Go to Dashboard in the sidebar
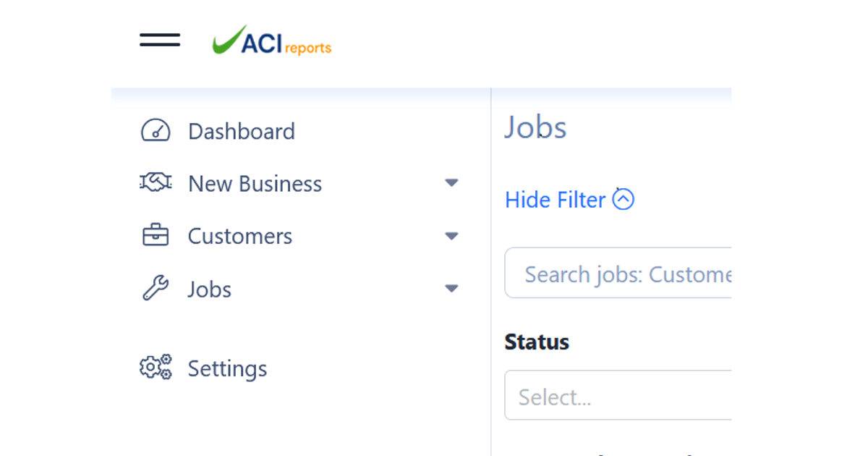This screenshot has height=456, width=868. [x=242, y=132]
